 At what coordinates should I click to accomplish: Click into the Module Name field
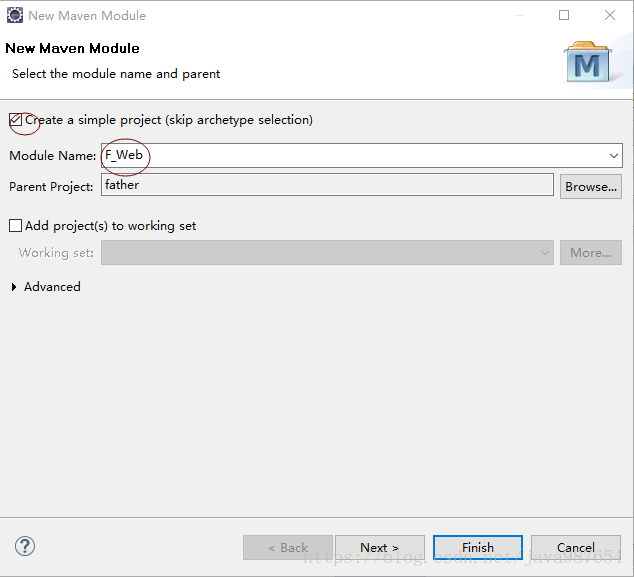point(362,156)
